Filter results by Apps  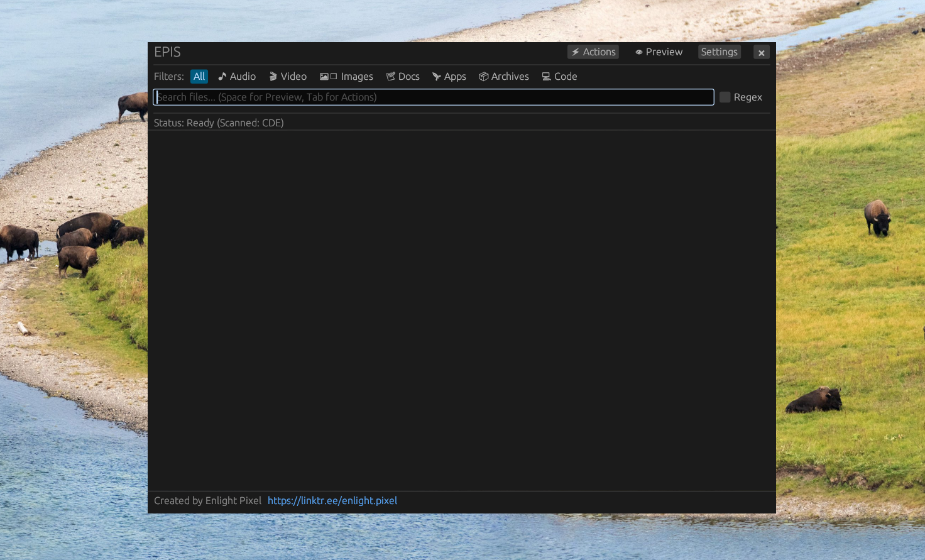[x=449, y=77]
